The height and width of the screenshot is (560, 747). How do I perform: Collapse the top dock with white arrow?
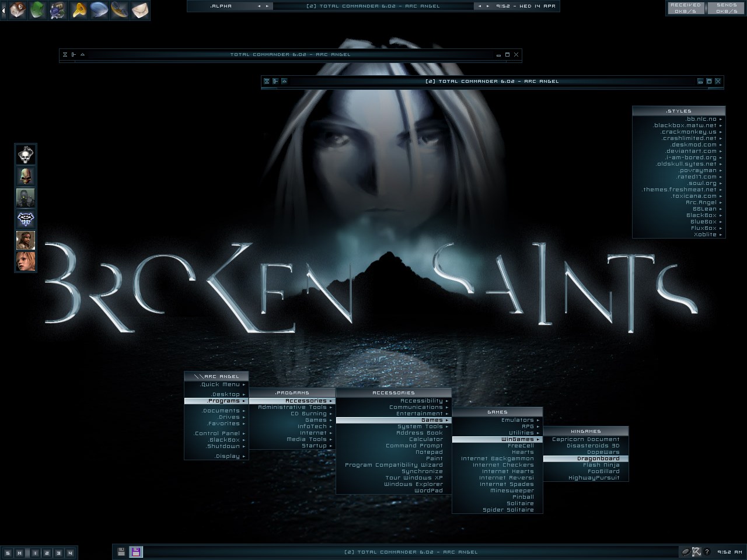point(4,10)
